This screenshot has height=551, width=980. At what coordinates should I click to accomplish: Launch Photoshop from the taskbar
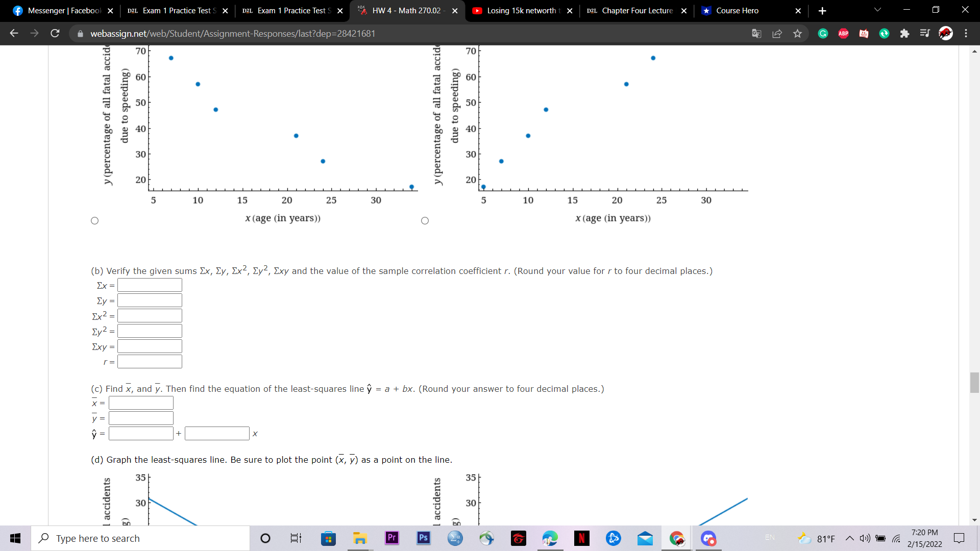423,538
